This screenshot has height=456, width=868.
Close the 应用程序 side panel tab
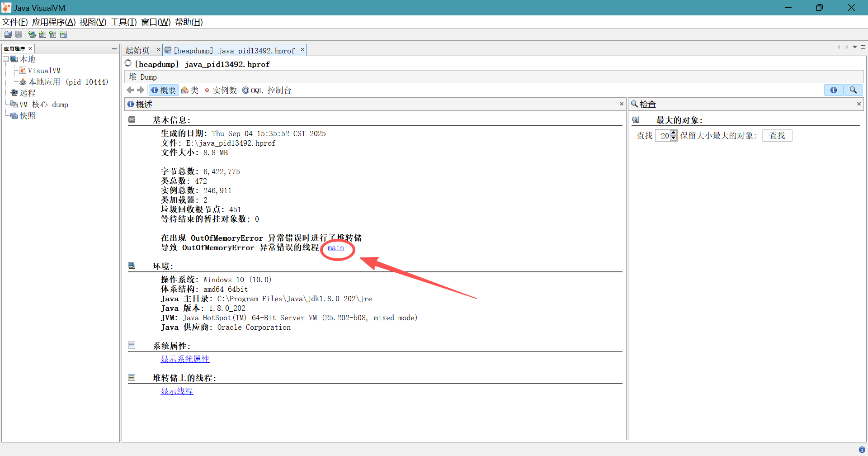tap(30, 48)
